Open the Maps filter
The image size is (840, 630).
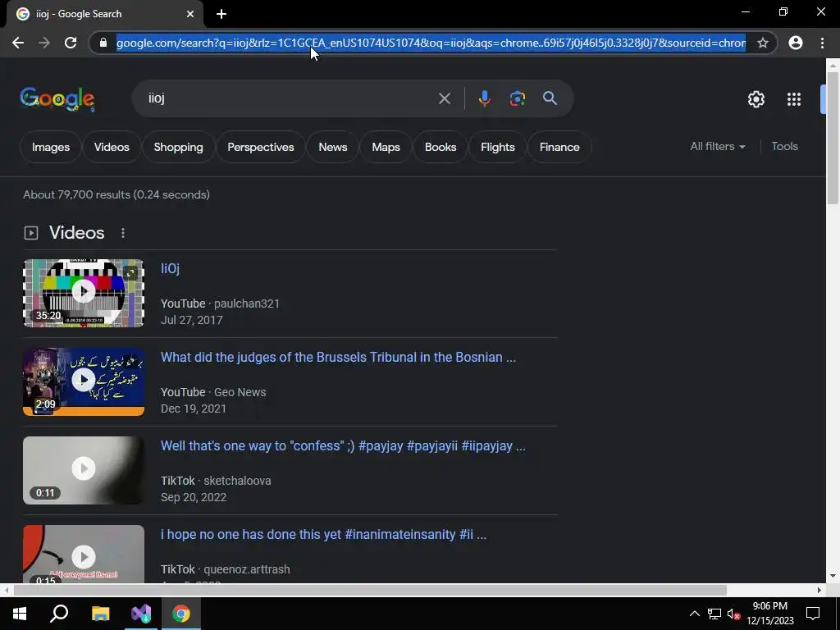[x=386, y=147]
